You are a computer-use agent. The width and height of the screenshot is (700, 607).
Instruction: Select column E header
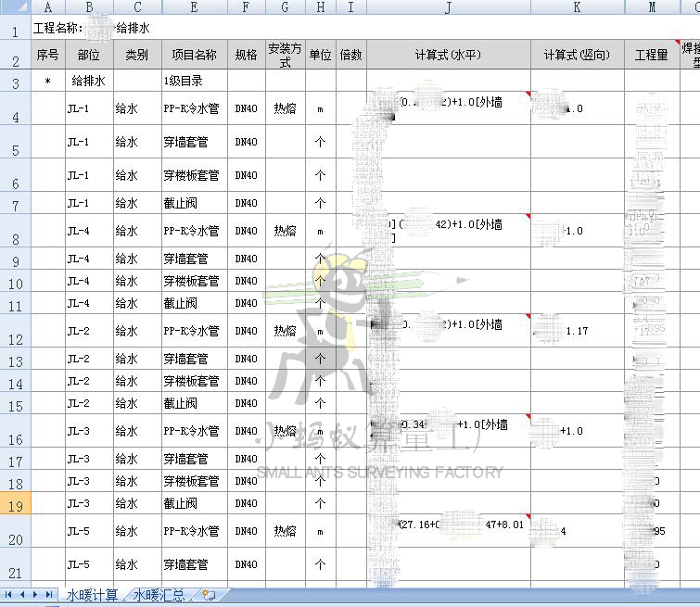(x=194, y=7)
